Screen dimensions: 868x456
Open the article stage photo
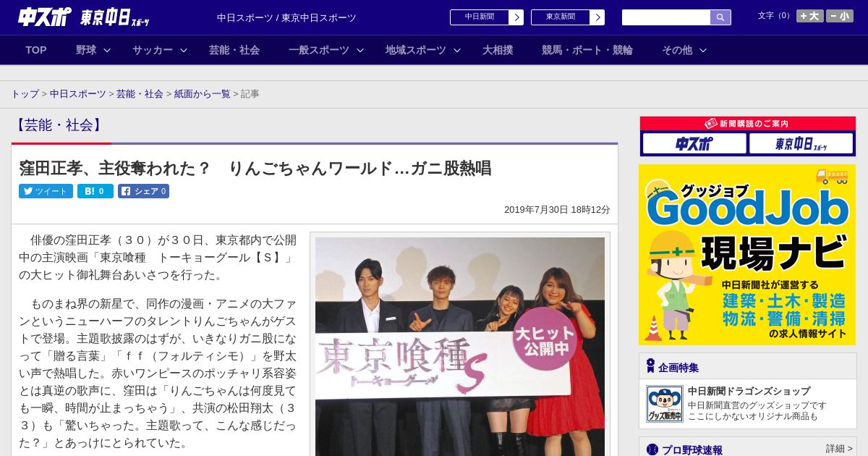pyautogui.click(x=460, y=346)
